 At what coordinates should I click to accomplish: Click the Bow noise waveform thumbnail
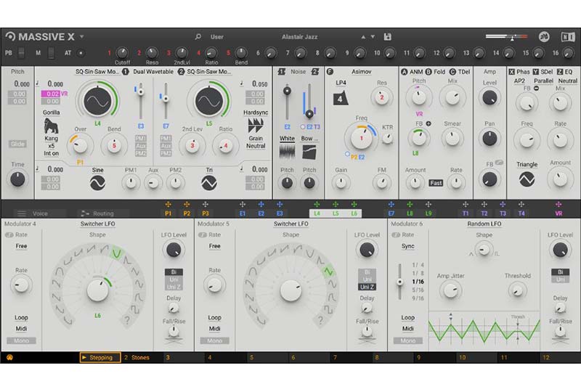click(x=309, y=152)
